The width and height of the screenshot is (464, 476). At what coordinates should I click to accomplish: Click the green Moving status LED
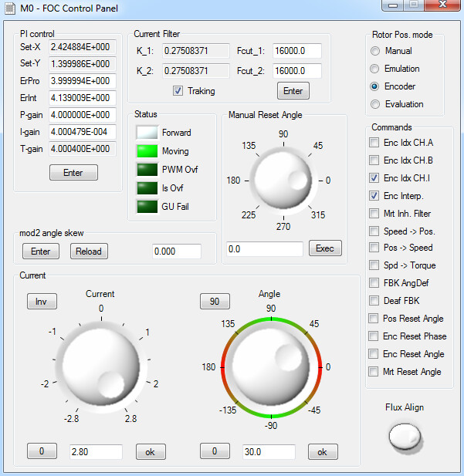click(147, 151)
